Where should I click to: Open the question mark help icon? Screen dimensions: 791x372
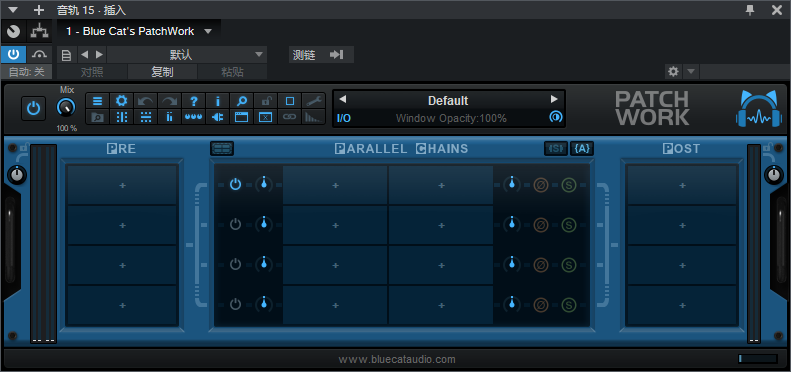194,100
